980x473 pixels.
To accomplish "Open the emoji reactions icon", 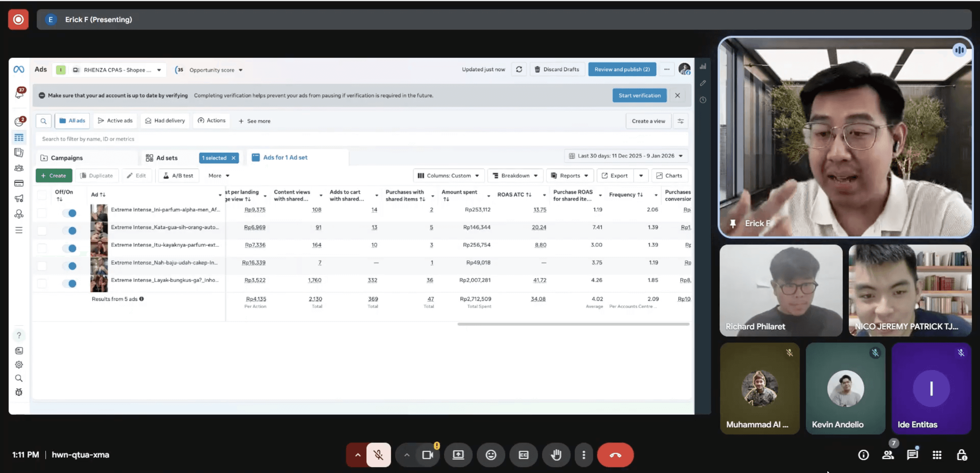I will (491, 455).
